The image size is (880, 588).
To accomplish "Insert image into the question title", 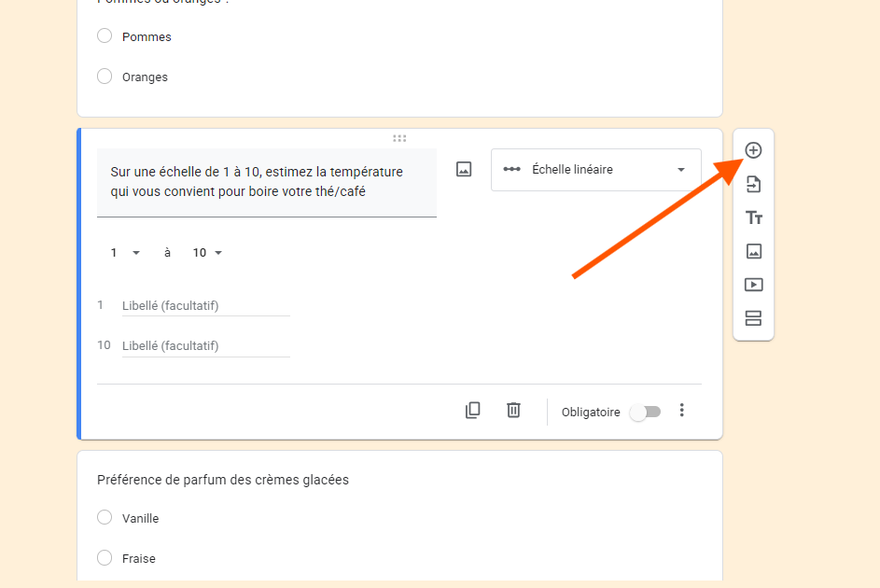I will tap(464, 169).
